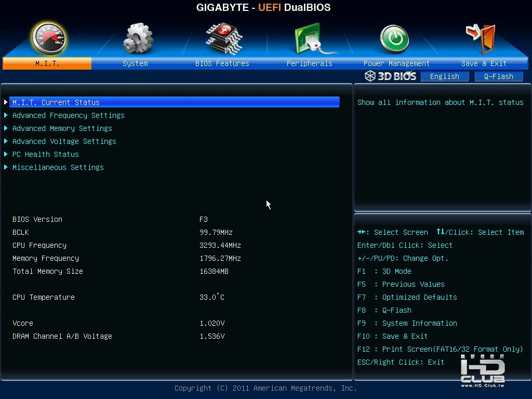Click the arrow beside Miscellaneous Settings
Viewport: 532px width, 399px height.
pyautogui.click(x=6, y=167)
